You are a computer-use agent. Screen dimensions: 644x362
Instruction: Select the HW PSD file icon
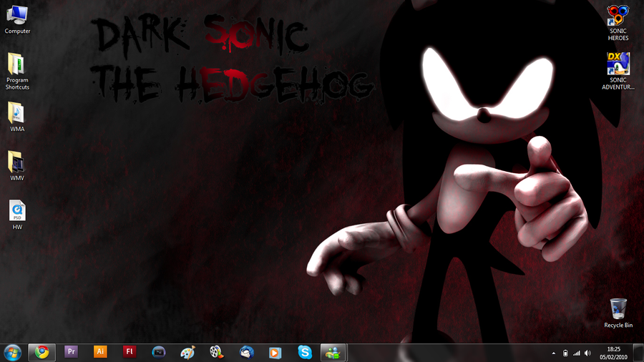[17, 215]
